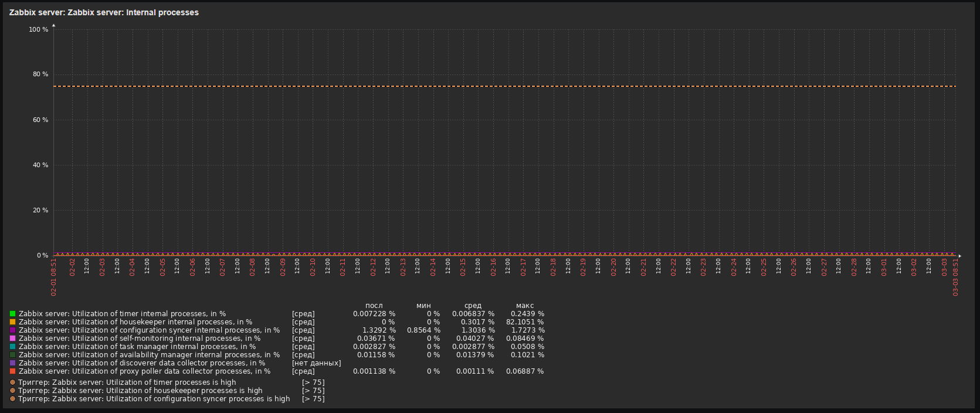Click housekeeper average value 0.3017 %
Screen dimensions: 980x413
(477, 322)
